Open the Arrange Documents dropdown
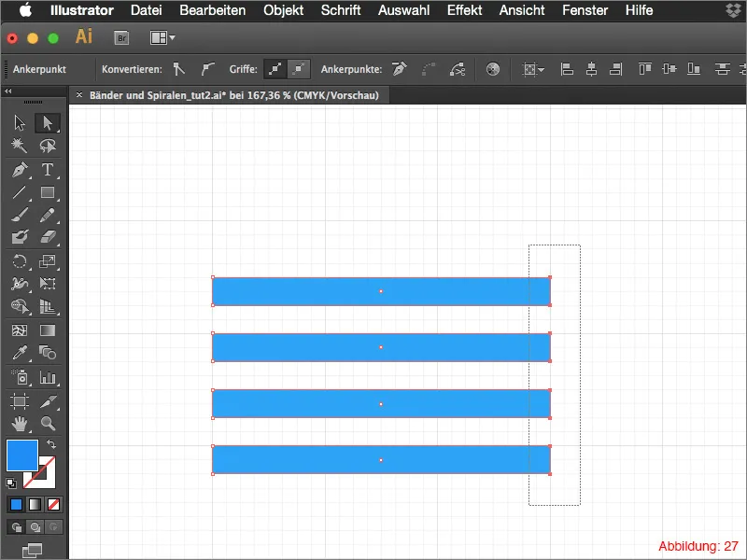The width and height of the screenshot is (747, 560). pos(162,37)
